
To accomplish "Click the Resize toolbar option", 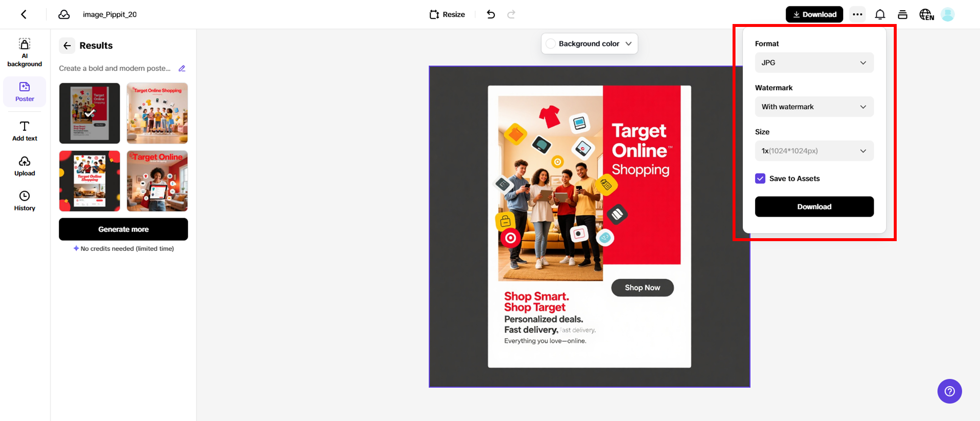I will pos(447,14).
